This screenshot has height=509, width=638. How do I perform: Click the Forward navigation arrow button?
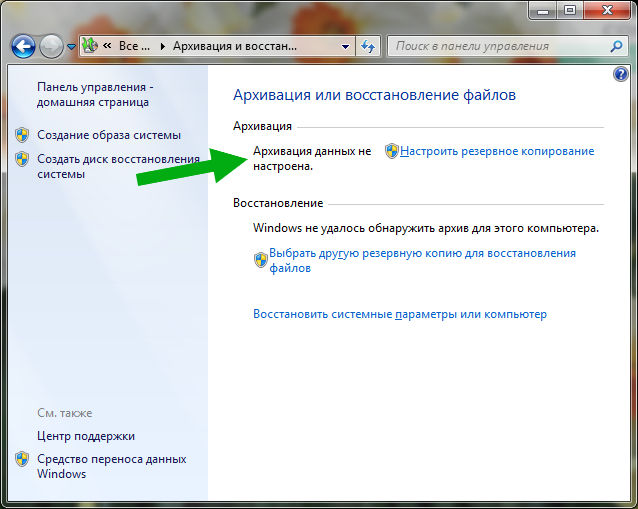tap(52, 46)
